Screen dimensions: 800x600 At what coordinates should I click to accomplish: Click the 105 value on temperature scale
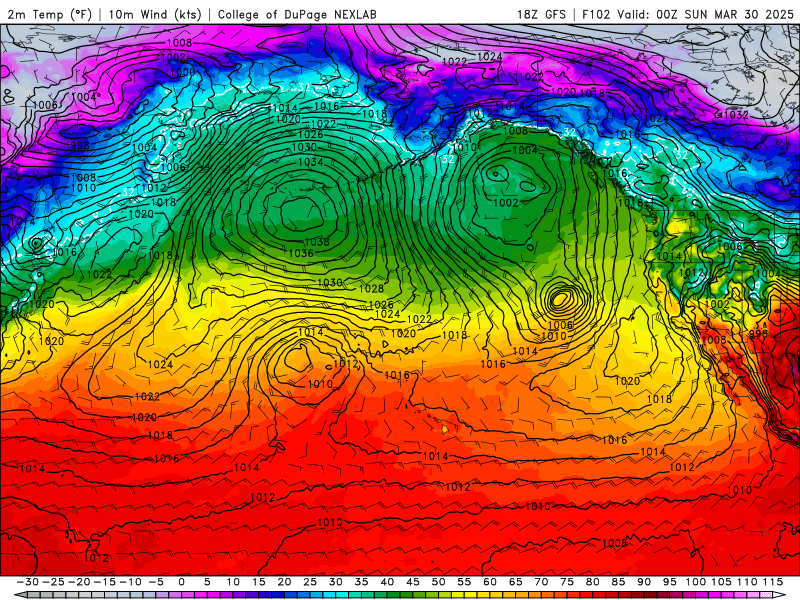click(721, 582)
